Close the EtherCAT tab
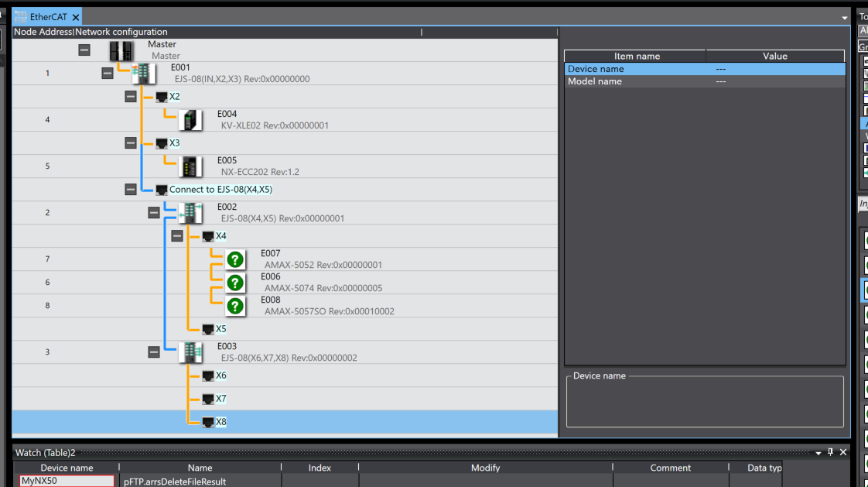The image size is (868, 487). (x=76, y=17)
